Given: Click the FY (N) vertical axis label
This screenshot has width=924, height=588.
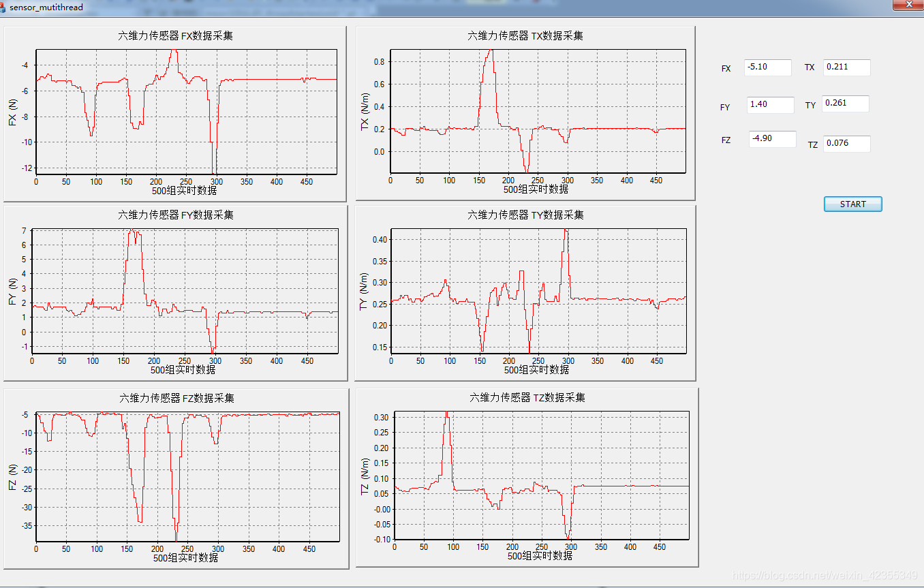Looking at the screenshot, I should [x=13, y=292].
